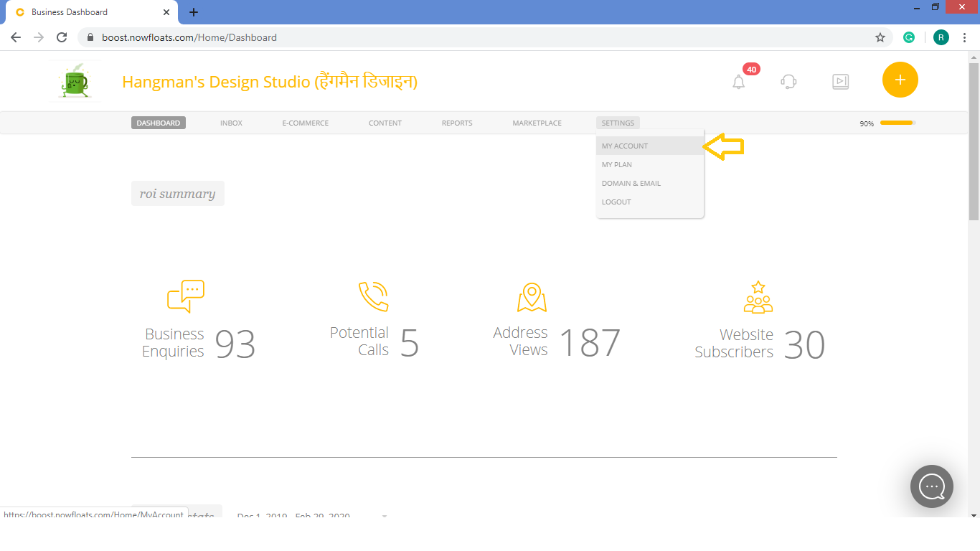Click the 40 notifications badge
The height and width of the screenshot is (551, 980).
tap(751, 70)
